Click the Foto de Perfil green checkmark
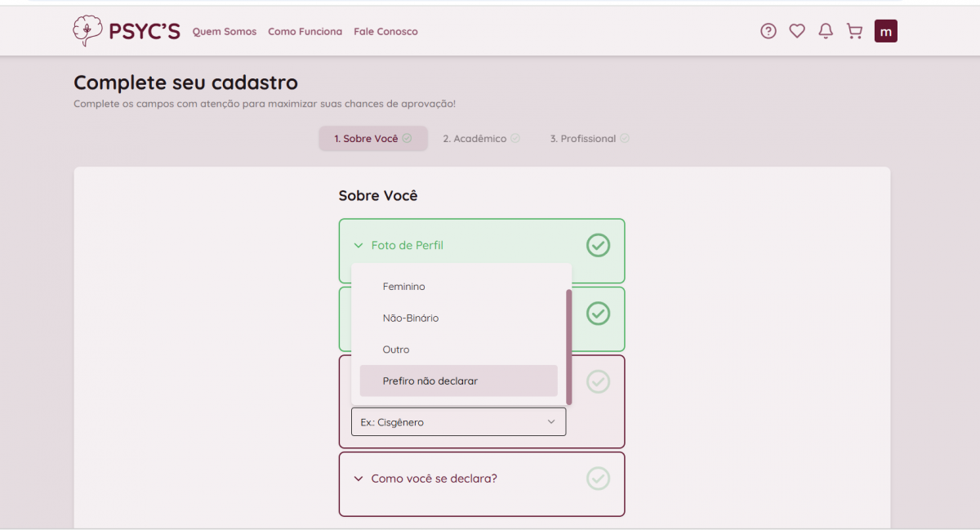 point(598,245)
